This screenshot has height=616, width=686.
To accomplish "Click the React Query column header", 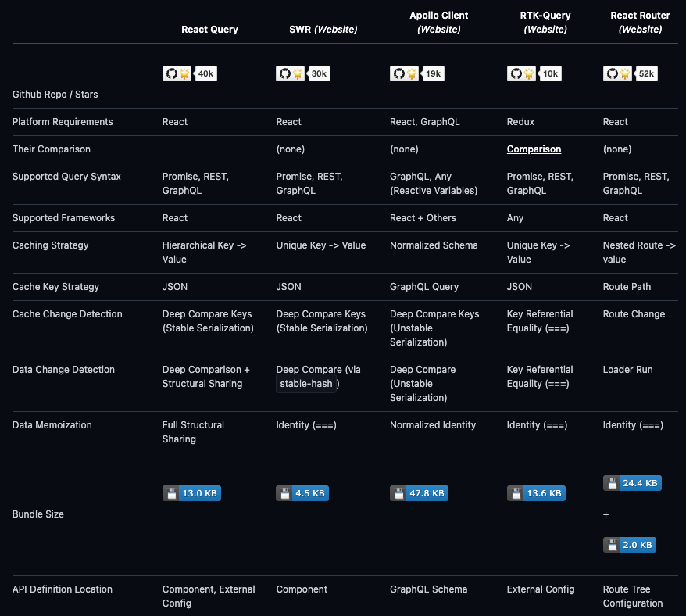I will pos(209,30).
